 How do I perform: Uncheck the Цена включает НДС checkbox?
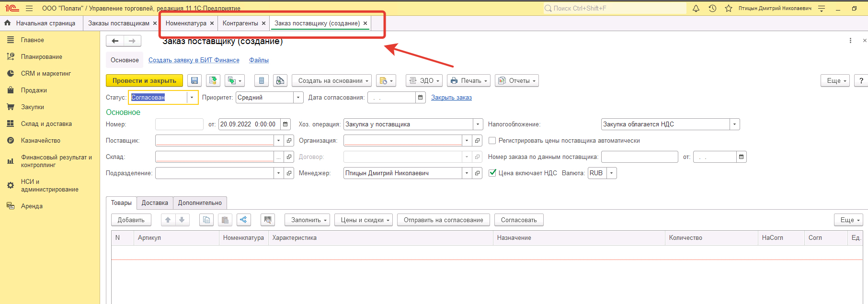(x=492, y=173)
